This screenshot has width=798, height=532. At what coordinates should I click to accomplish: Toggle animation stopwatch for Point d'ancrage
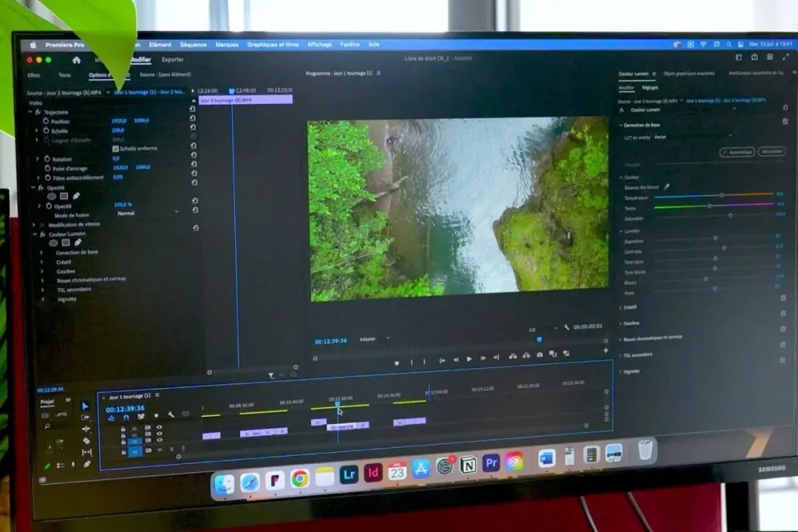[x=47, y=168]
